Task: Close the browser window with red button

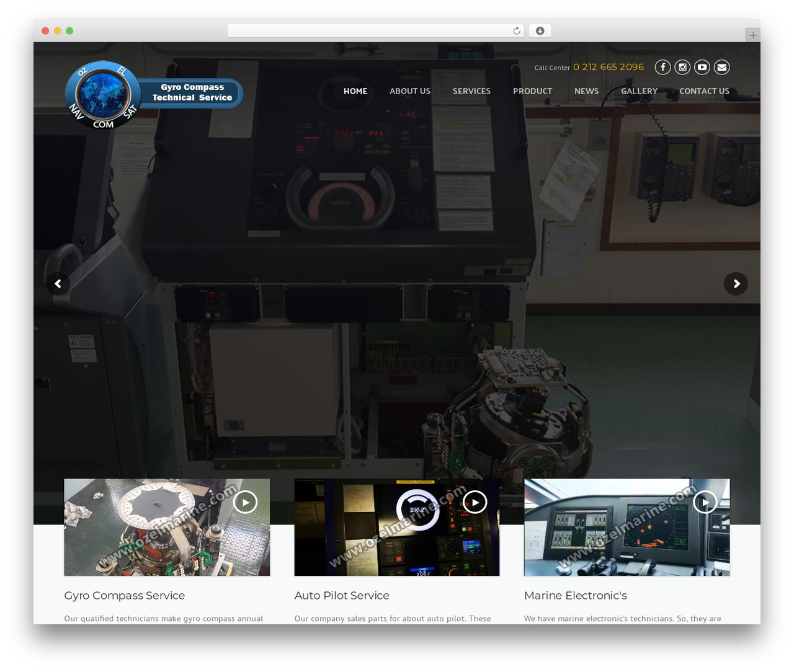Action: click(x=45, y=31)
